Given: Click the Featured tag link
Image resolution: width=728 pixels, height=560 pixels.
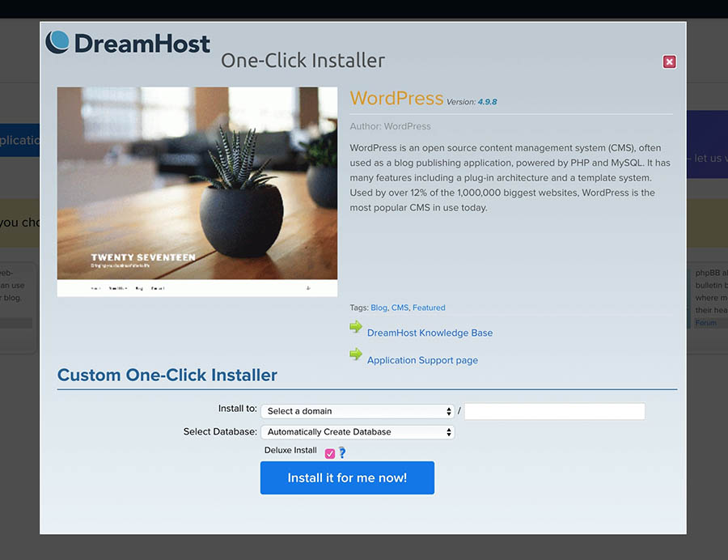Looking at the screenshot, I should pyautogui.click(x=429, y=308).
